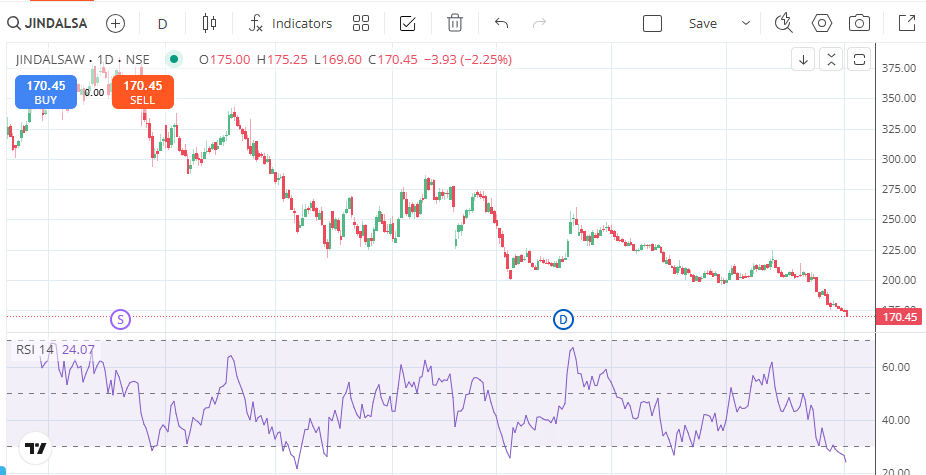Click the blue 170.45 BUY button
The width and height of the screenshot is (926, 475).
[x=46, y=92]
